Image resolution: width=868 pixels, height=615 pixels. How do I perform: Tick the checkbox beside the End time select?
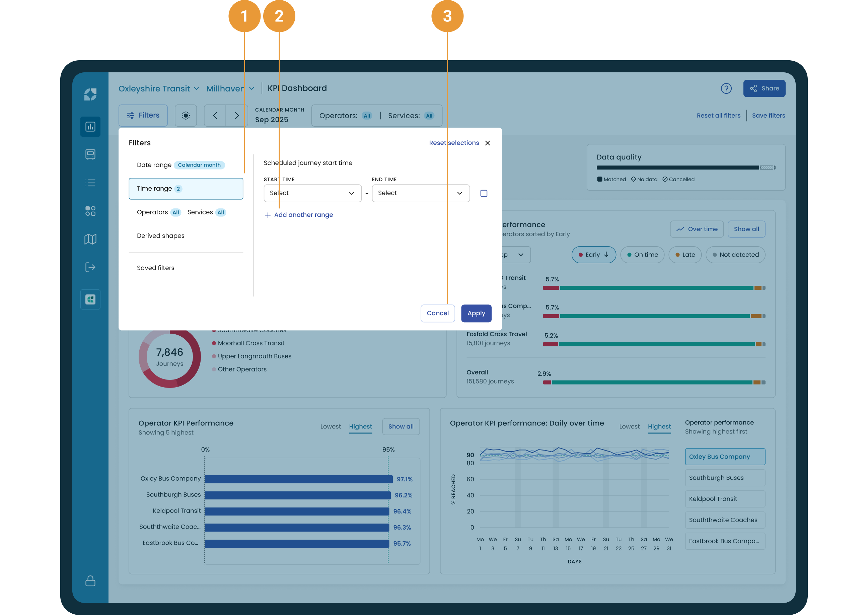[x=484, y=193]
